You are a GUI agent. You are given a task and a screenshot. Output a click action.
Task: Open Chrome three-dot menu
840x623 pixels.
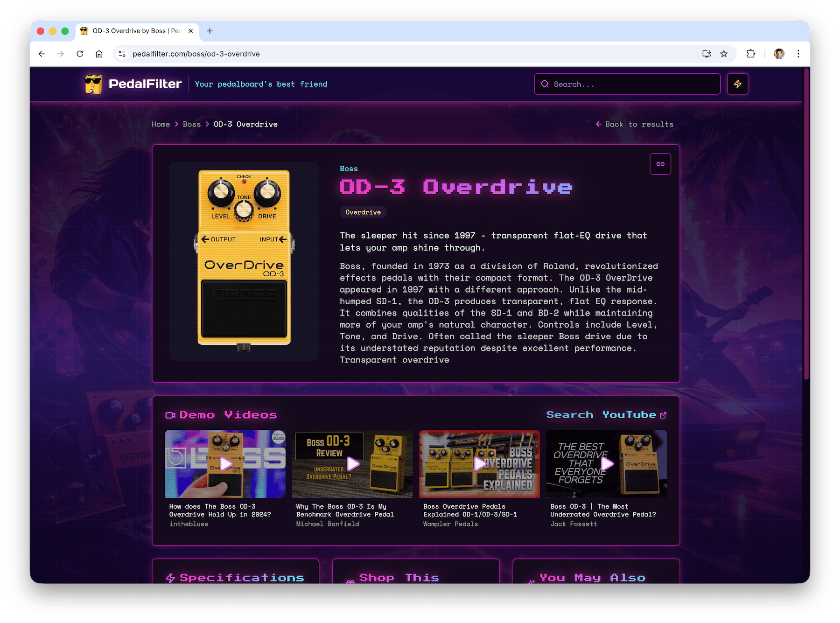coord(798,54)
